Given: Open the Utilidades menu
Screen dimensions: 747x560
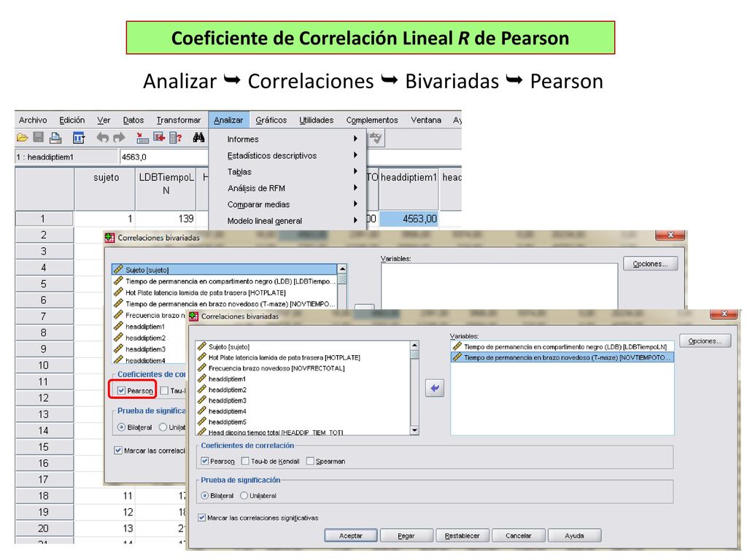Looking at the screenshot, I should tap(317, 120).
